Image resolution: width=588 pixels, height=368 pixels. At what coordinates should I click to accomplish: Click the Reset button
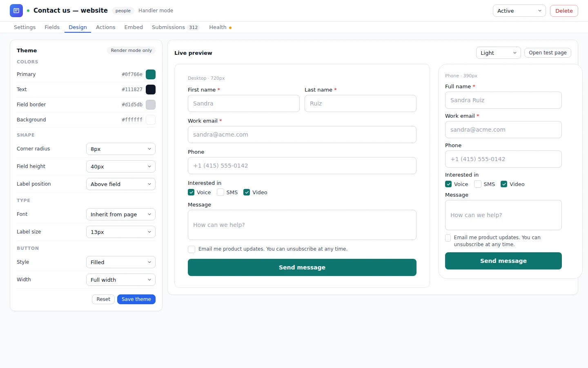[x=103, y=299]
